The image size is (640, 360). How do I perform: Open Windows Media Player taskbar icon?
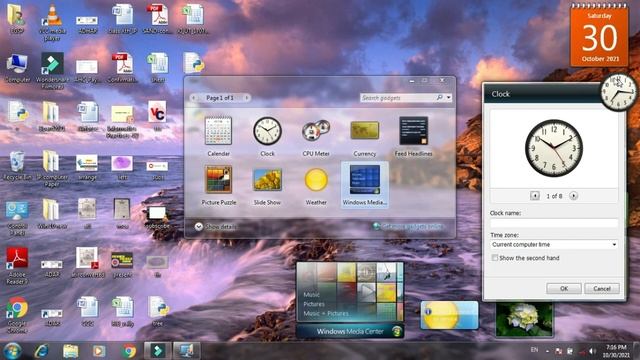[99, 351]
